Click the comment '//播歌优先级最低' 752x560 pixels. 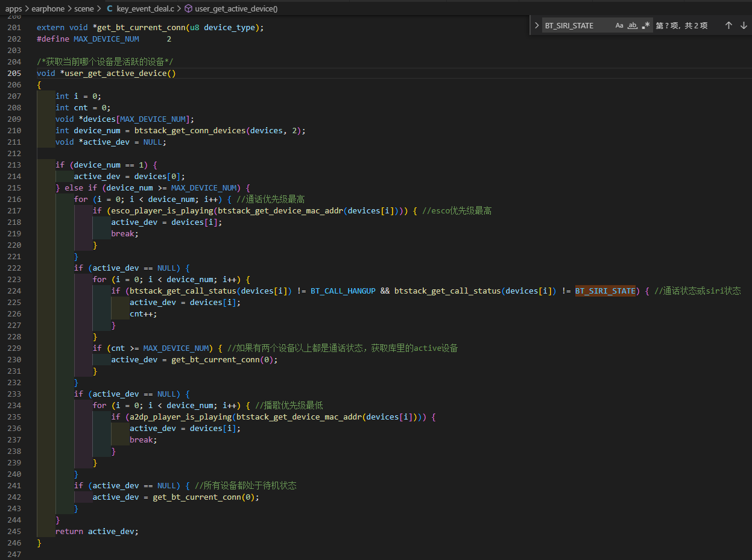point(289,405)
